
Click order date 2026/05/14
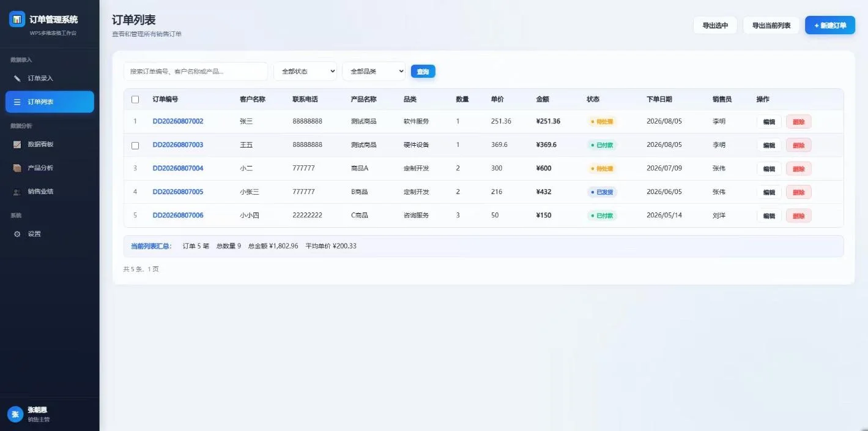664,215
